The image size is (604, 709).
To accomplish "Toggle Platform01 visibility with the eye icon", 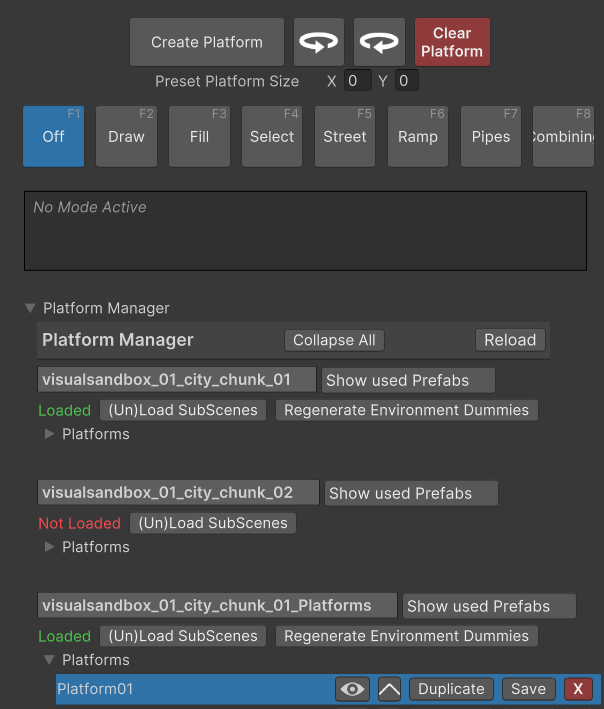I will tap(351, 689).
